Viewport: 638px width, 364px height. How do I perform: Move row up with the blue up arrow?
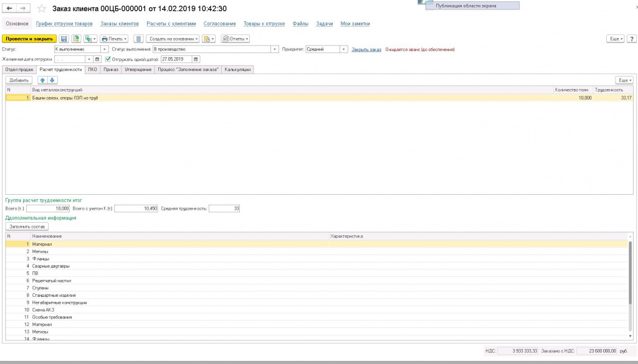[43, 80]
